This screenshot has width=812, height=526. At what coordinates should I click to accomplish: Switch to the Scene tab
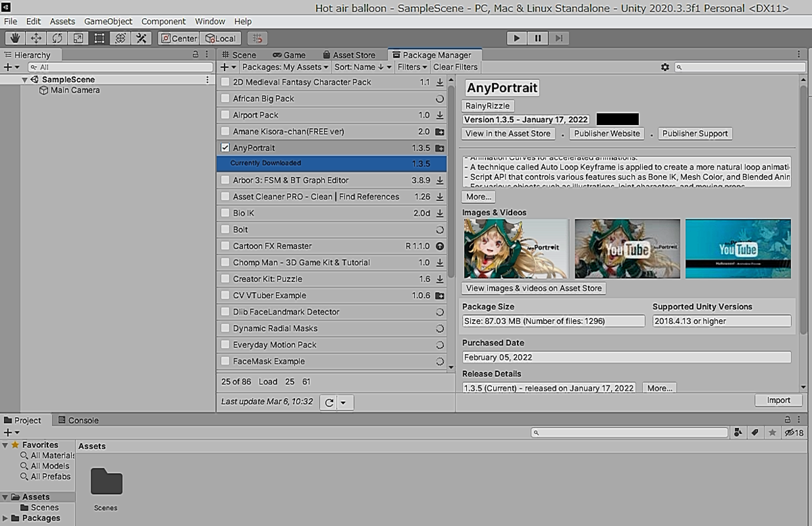tap(238, 55)
